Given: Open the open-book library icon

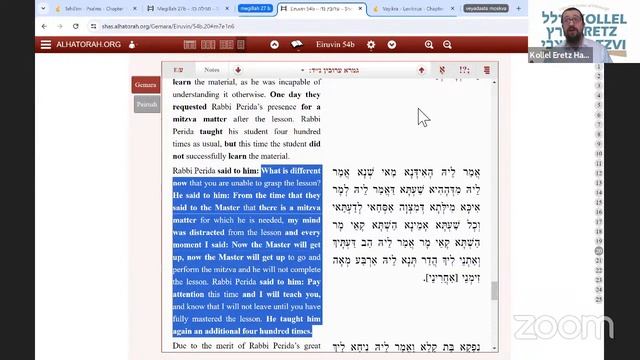Looking at the screenshot, I should coord(297,44).
